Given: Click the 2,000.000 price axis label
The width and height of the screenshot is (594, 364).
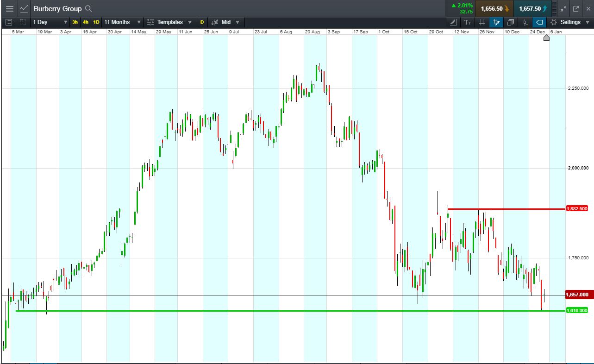Looking at the screenshot, I should pyautogui.click(x=578, y=168).
